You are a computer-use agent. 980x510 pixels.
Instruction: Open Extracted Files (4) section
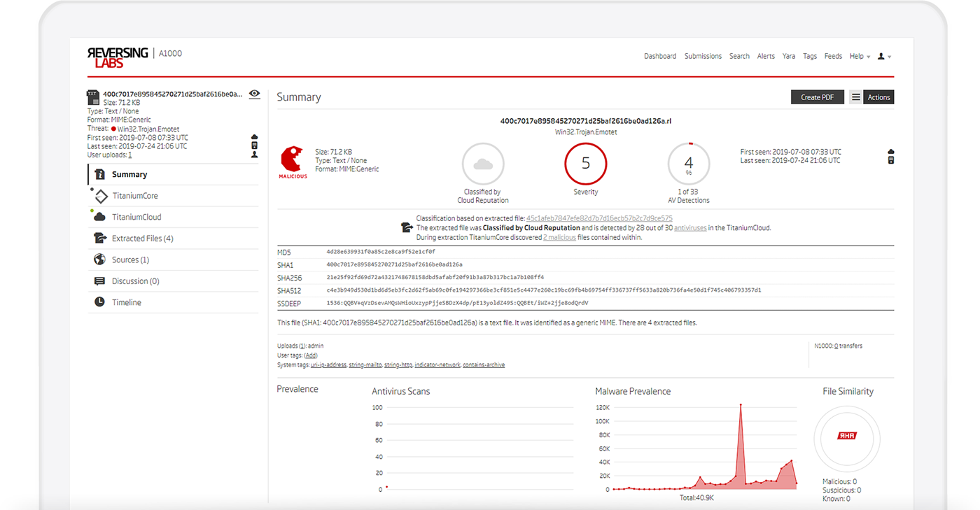[x=173, y=239]
